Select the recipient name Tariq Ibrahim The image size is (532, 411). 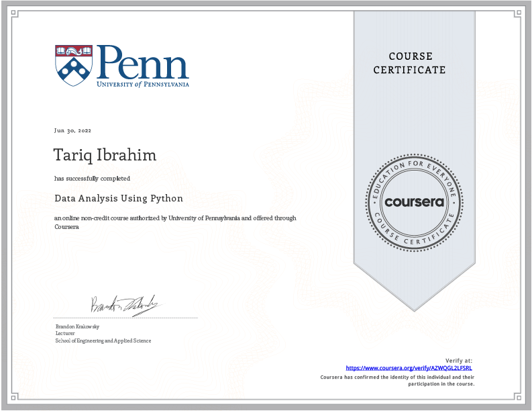point(105,155)
